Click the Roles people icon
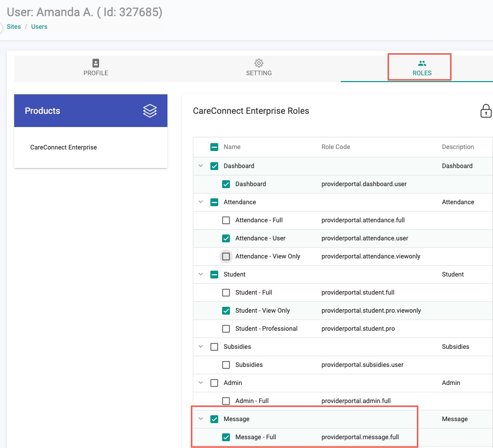Image resolution: width=493 pixels, height=448 pixels. (x=422, y=63)
